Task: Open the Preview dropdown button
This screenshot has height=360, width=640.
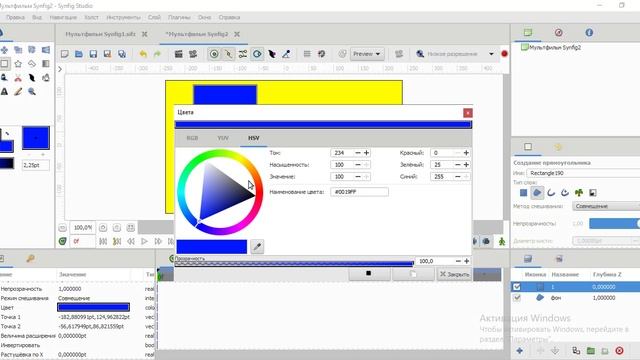Action: pyautogui.click(x=367, y=54)
